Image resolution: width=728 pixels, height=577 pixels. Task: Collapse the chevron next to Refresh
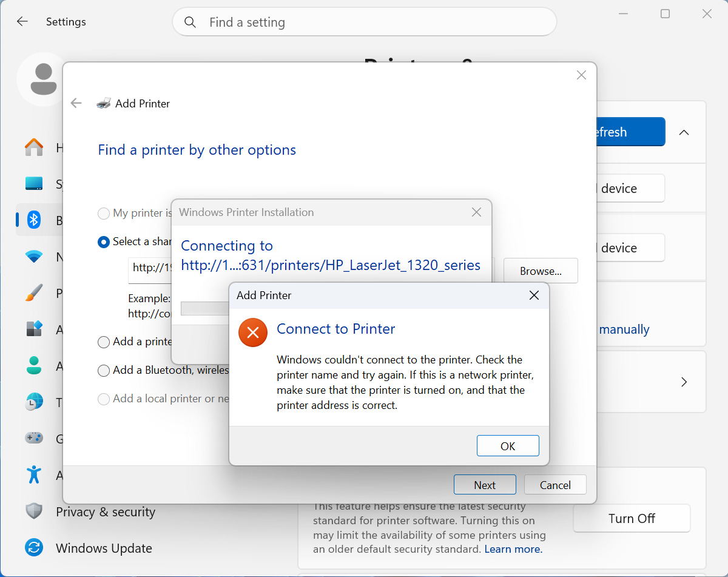(684, 132)
